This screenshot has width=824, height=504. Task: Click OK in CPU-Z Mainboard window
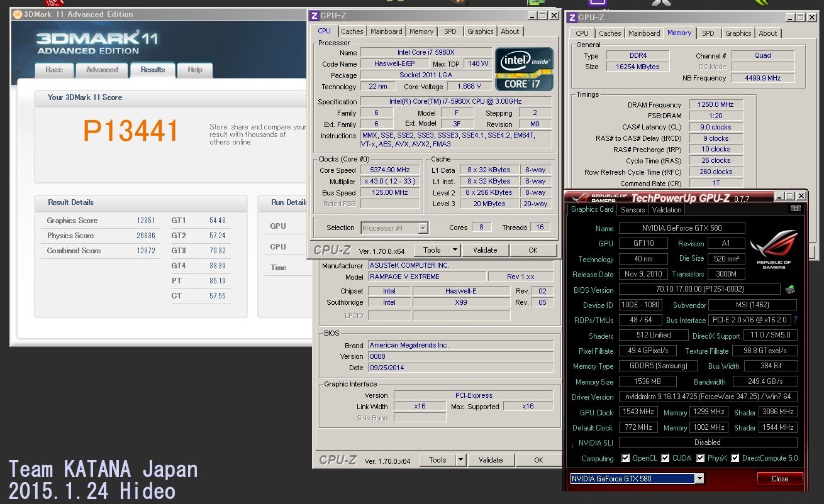click(538, 460)
